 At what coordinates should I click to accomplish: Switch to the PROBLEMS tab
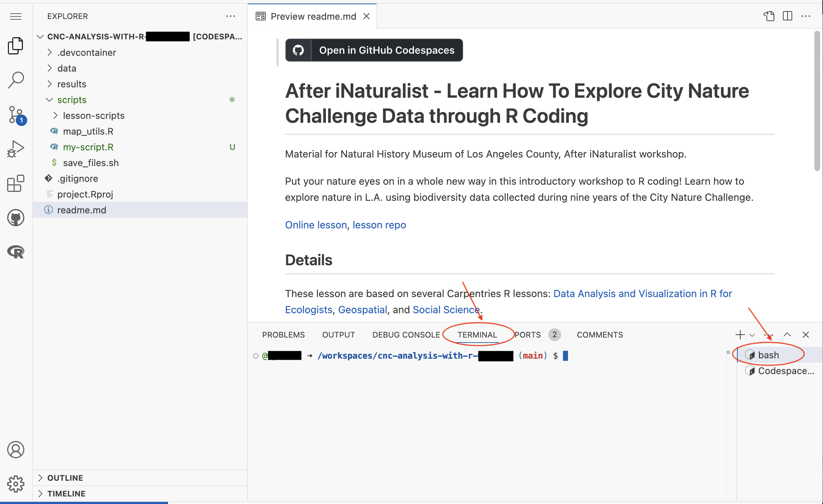click(x=283, y=335)
